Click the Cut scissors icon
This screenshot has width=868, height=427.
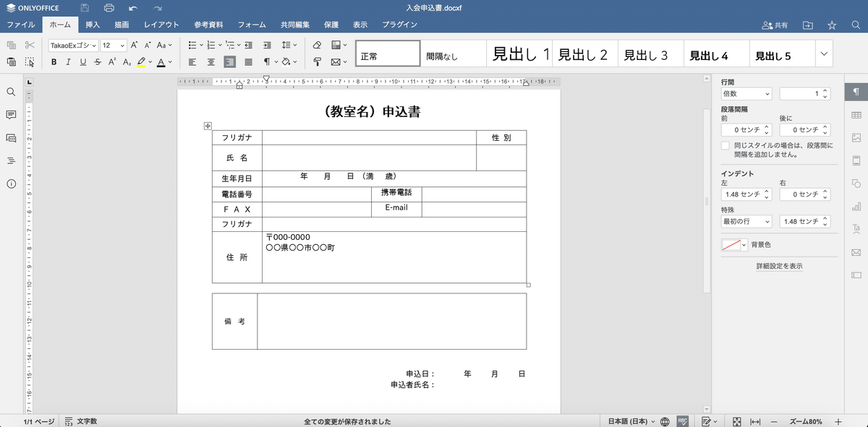[x=30, y=45]
